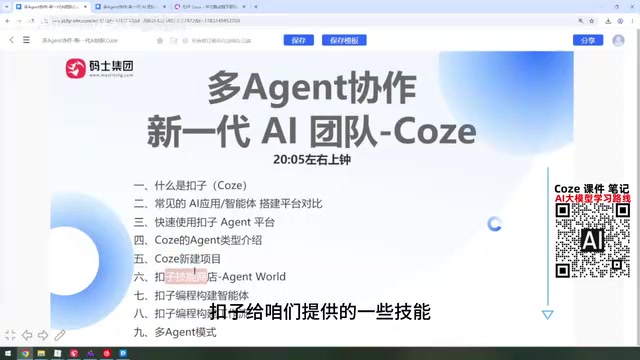Click the QR code image
The image size is (640, 360).
click(x=592, y=241)
